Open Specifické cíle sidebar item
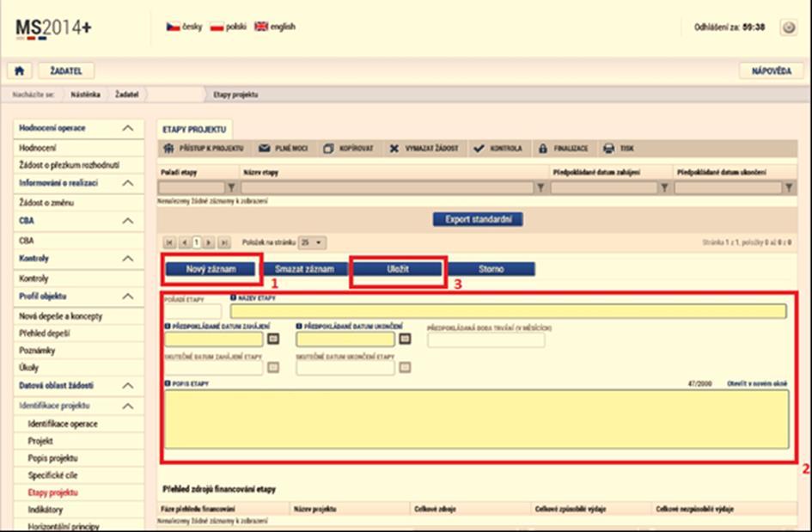The image size is (812, 532). point(52,475)
